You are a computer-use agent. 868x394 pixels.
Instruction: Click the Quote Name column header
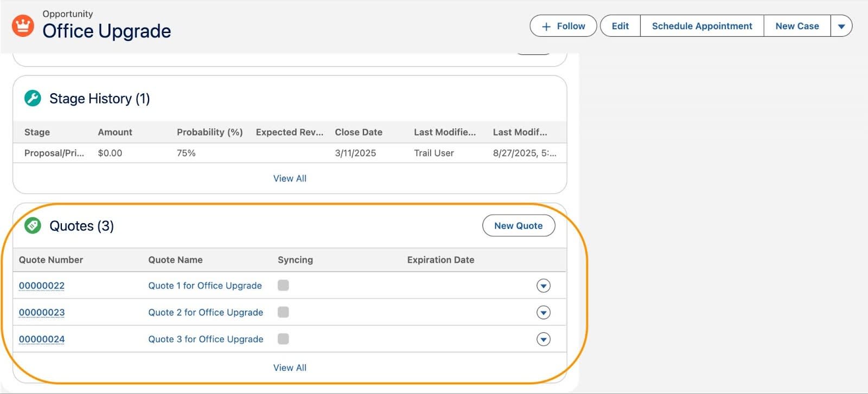175,260
